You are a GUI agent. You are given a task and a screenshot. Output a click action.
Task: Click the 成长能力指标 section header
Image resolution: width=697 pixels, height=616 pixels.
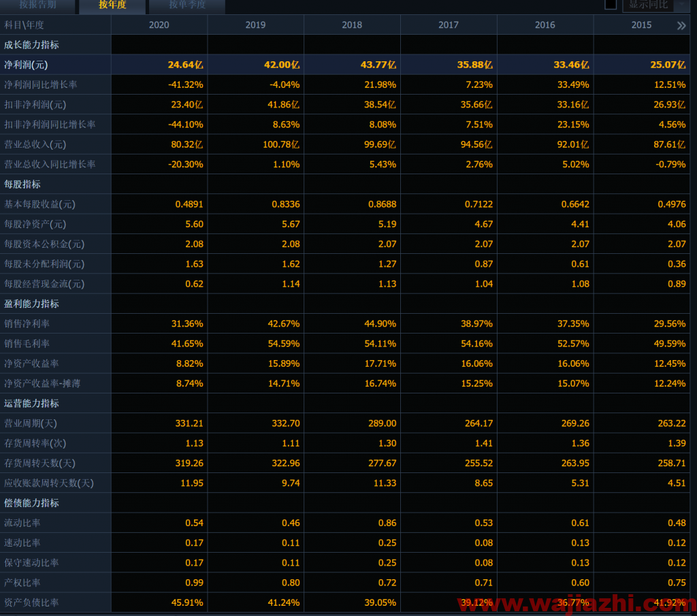coord(31,45)
